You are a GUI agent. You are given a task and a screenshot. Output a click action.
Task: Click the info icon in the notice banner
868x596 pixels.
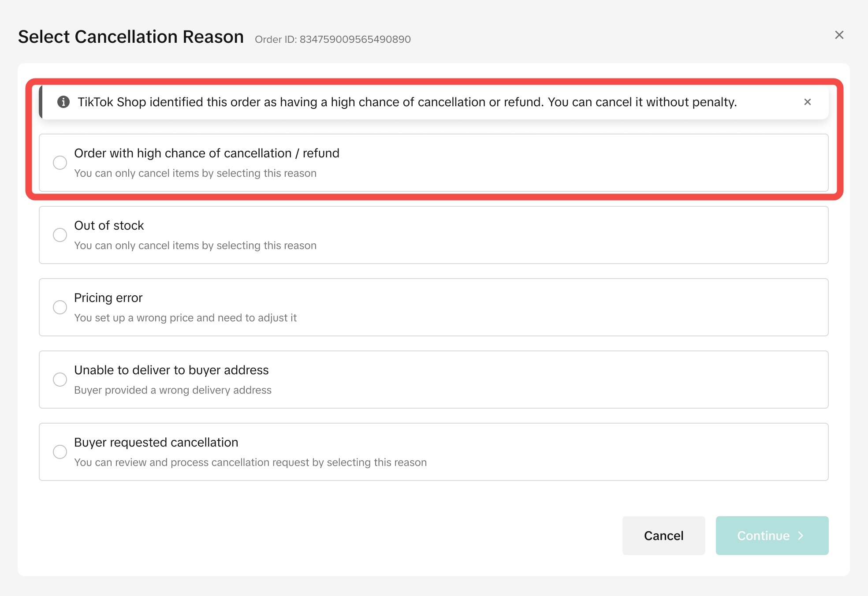[x=63, y=102]
